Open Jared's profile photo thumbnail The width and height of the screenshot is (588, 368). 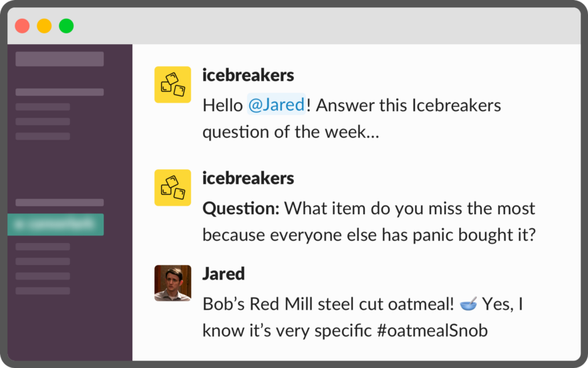172,283
